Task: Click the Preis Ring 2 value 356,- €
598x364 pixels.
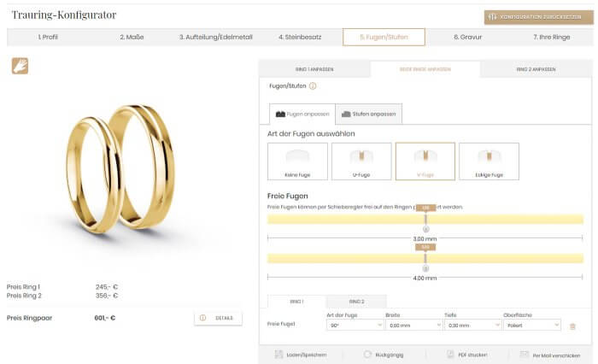Action: 107,296
